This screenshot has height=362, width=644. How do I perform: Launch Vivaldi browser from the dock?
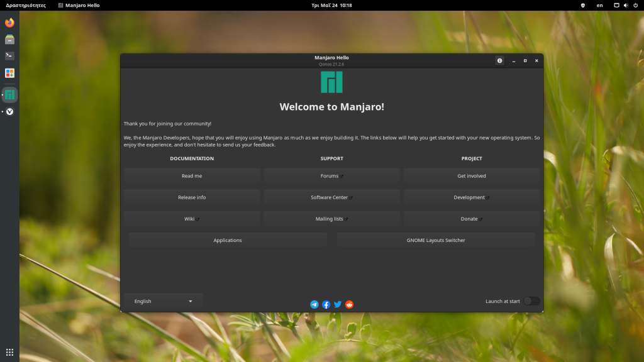click(x=9, y=112)
